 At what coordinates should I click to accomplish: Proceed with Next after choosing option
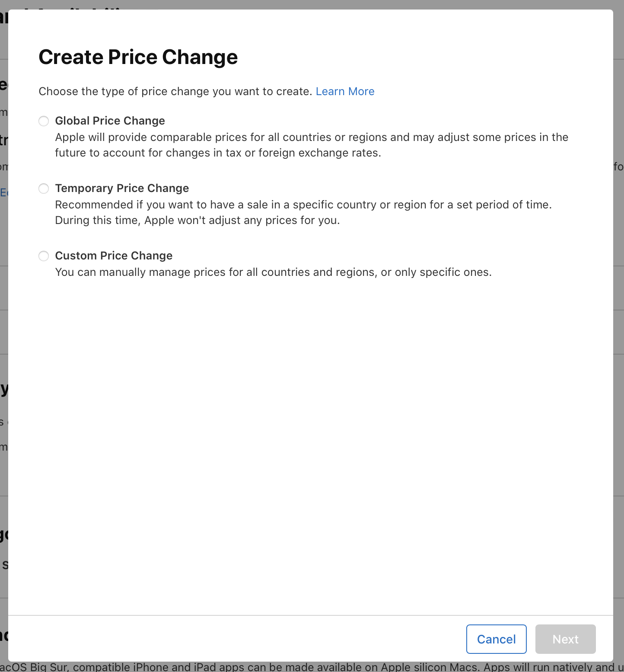565,639
